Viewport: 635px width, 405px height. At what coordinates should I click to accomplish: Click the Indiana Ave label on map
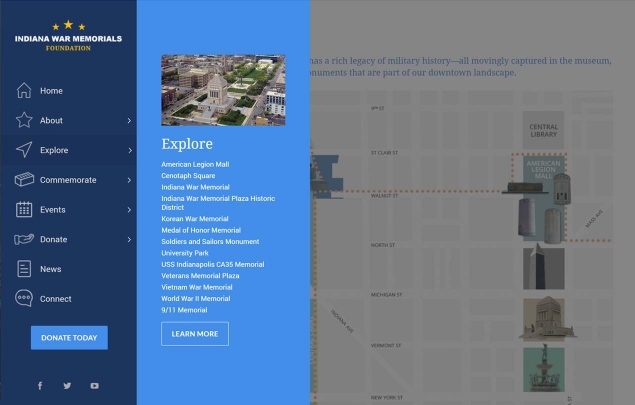(342, 322)
